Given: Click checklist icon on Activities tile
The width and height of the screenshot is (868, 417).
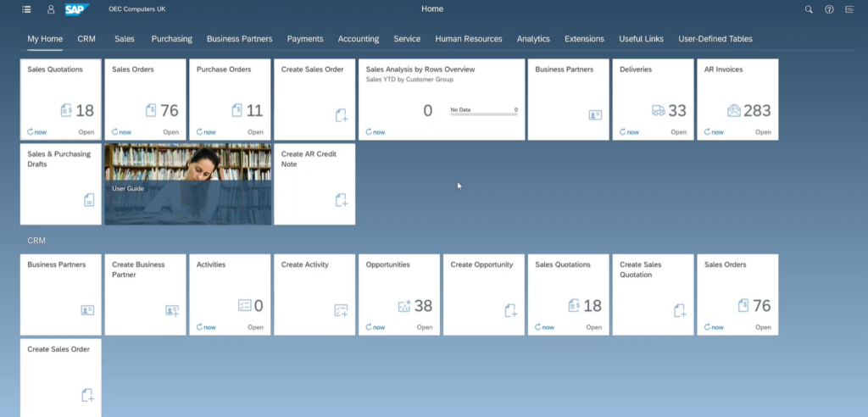Looking at the screenshot, I should click(x=245, y=305).
